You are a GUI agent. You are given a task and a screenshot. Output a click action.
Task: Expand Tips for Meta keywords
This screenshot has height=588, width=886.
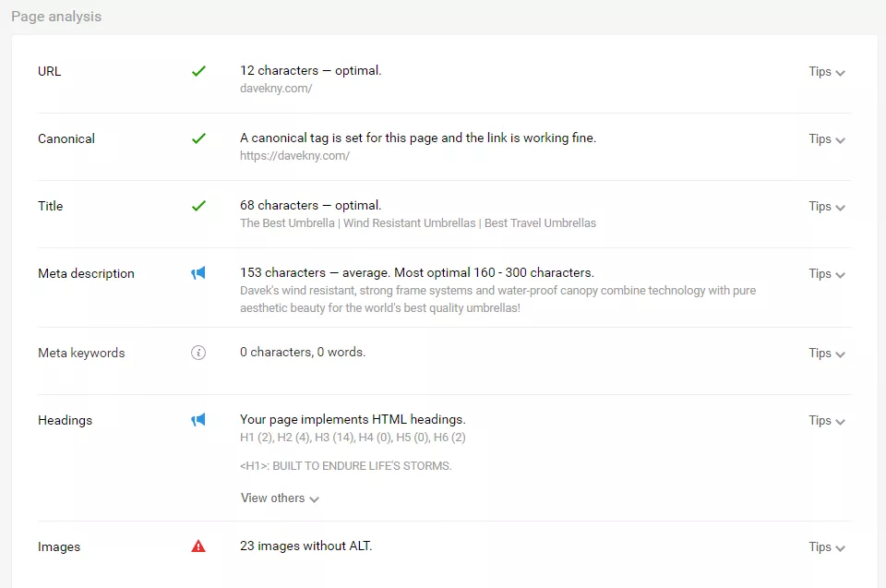point(826,354)
